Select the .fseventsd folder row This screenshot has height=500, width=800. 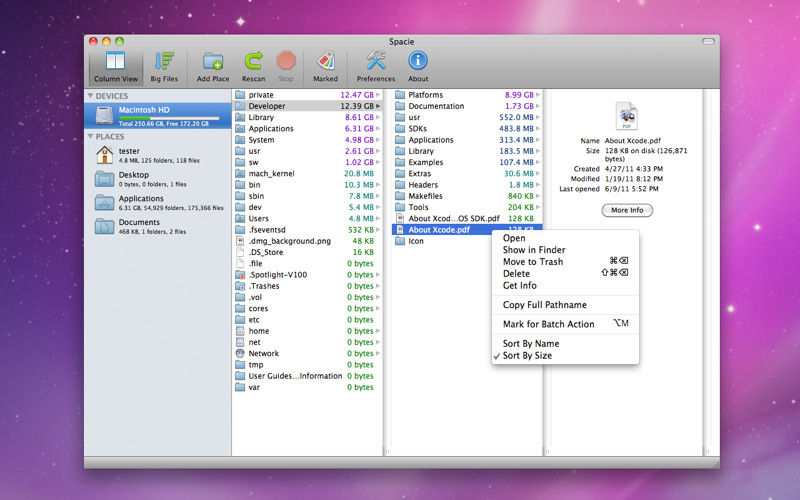pyautogui.click(x=307, y=230)
